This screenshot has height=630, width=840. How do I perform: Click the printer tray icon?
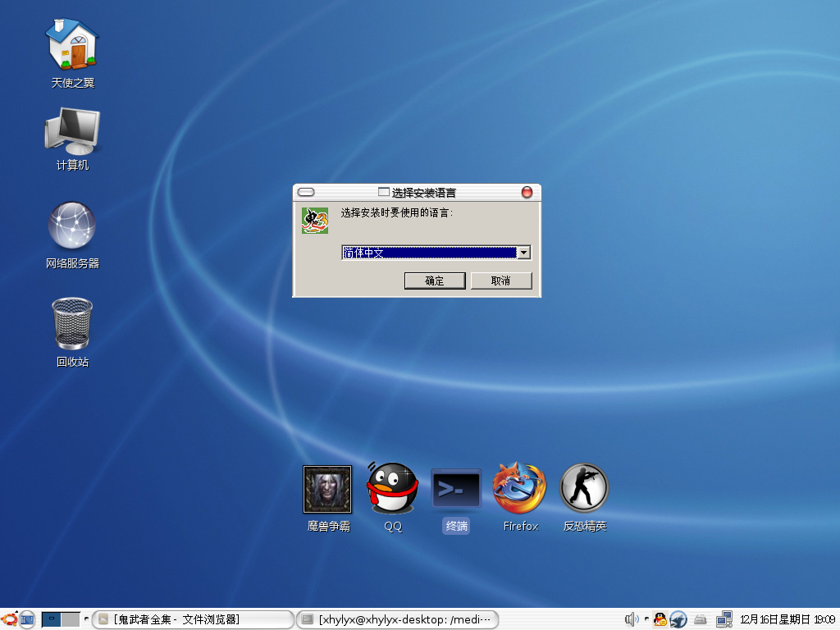701,620
